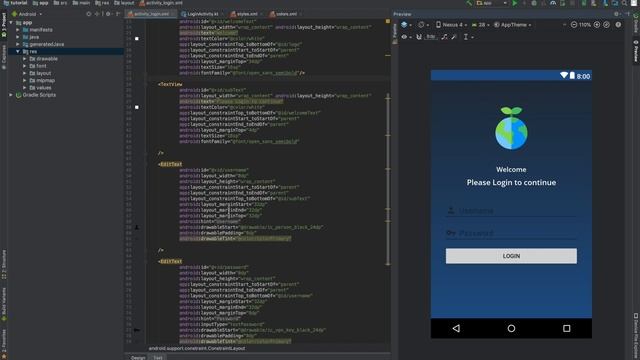Open the eye View Options dropdown
The height and width of the screenshot is (360, 640).
pyautogui.click(x=406, y=37)
